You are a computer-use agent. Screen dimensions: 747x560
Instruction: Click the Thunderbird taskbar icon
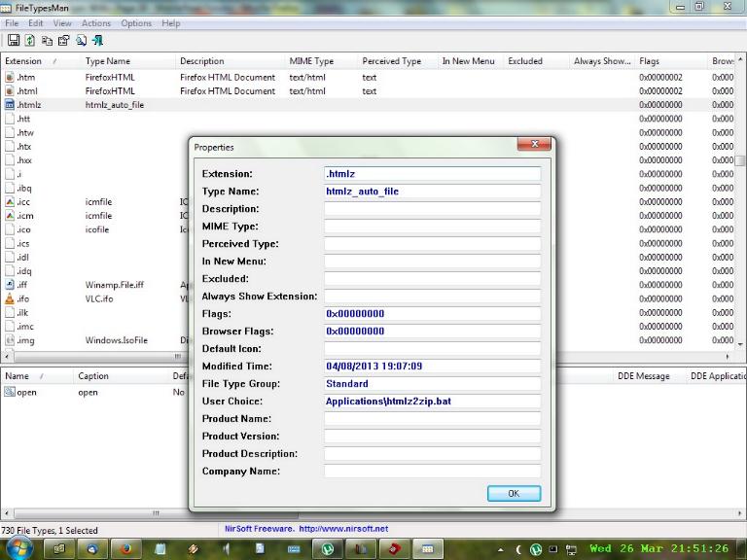(x=93, y=549)
